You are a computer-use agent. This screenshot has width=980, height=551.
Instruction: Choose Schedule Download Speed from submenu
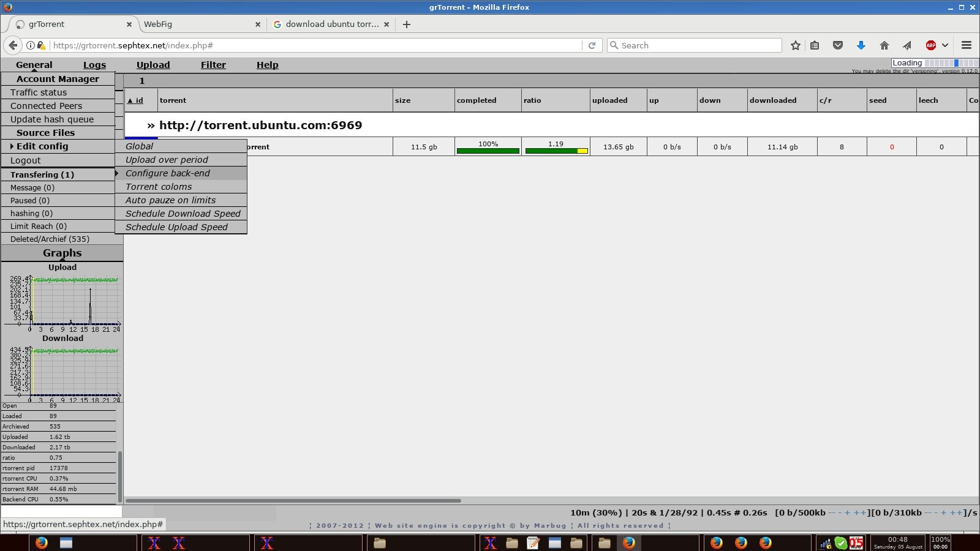tap(183, 214)
